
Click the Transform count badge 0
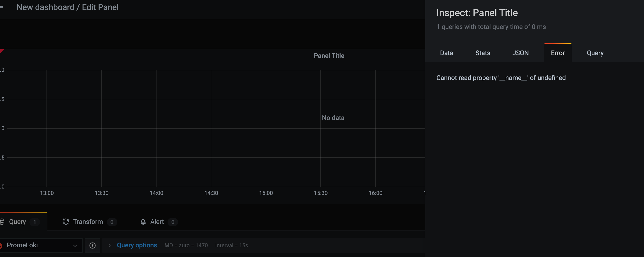coord(112,222)
